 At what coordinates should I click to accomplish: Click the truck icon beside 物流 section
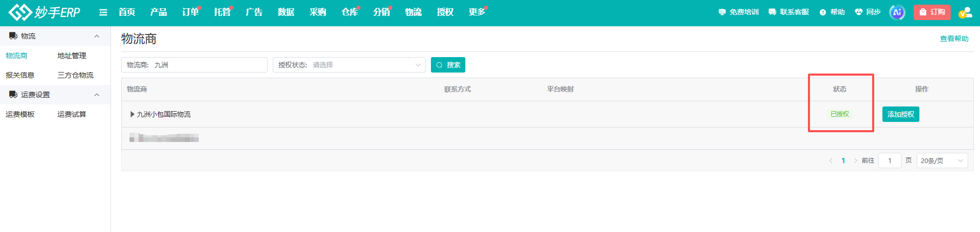tap(13, 36)
